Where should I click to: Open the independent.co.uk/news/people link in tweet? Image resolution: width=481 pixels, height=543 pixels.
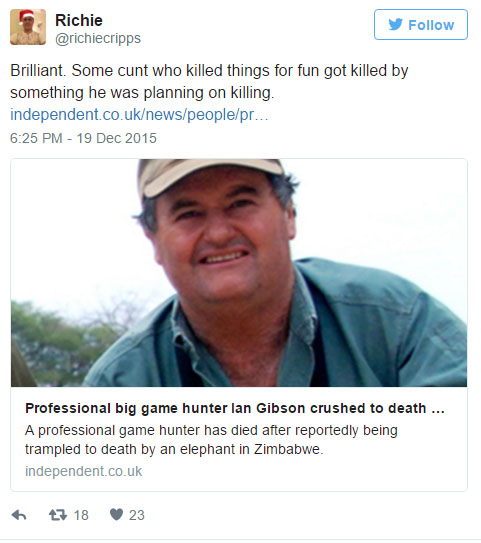tap(139, 115)
